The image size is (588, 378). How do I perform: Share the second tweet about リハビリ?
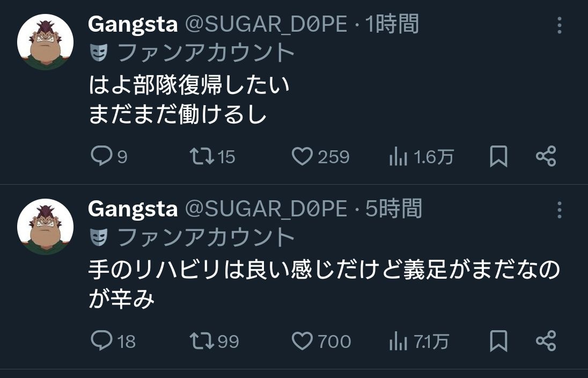pyautogui.click(x=546, y=341)
